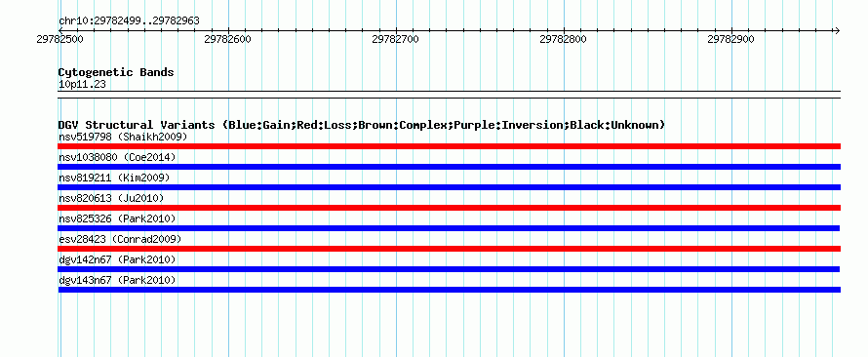Select the blue dgv143n67 gain bar
The width and height of the screenshot is (868, 357).
click(449, 290)
